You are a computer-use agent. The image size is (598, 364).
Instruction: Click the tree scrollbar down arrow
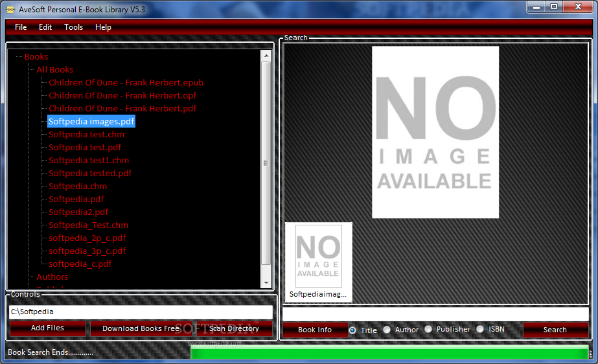266,283
